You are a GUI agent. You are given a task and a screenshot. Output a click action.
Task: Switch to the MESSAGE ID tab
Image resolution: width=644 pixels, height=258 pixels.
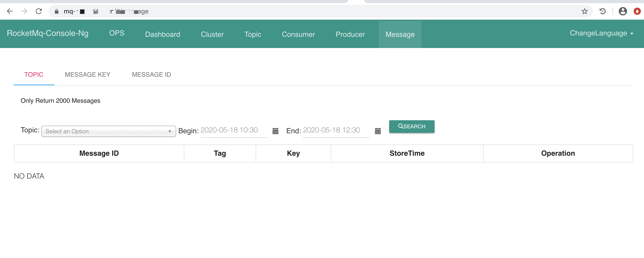pyautogui.click(x=151, y=75)
